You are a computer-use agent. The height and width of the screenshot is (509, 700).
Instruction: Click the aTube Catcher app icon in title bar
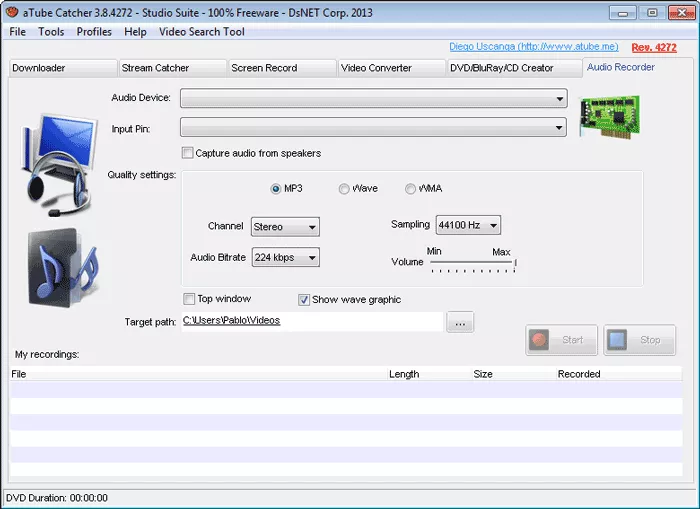click(12, 12)
